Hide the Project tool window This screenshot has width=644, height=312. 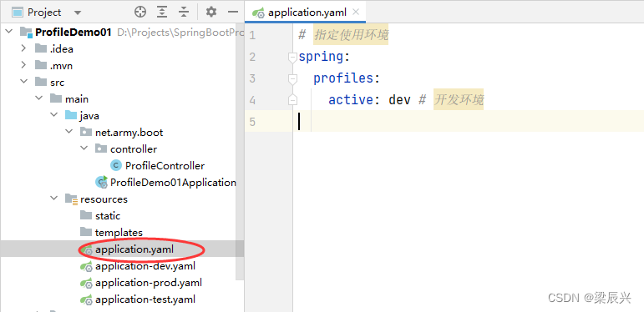[x=233, y=13]
